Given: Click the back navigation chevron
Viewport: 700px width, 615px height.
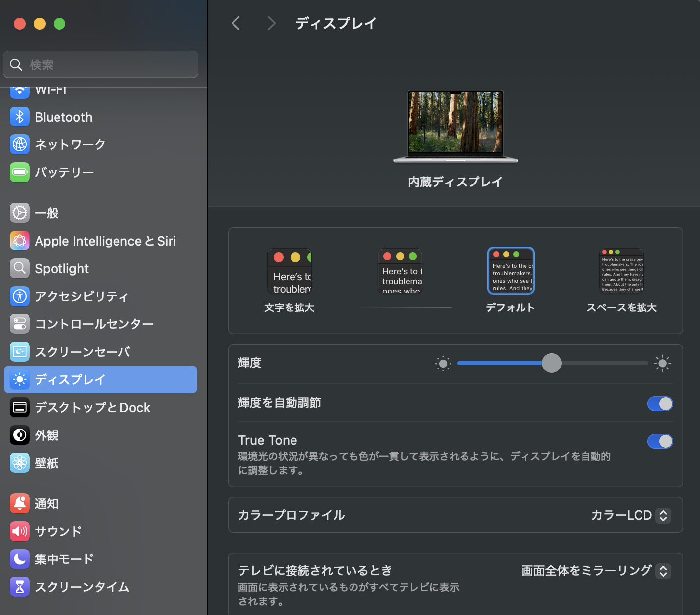Looking at the screenshot, I should pos(236,23).
